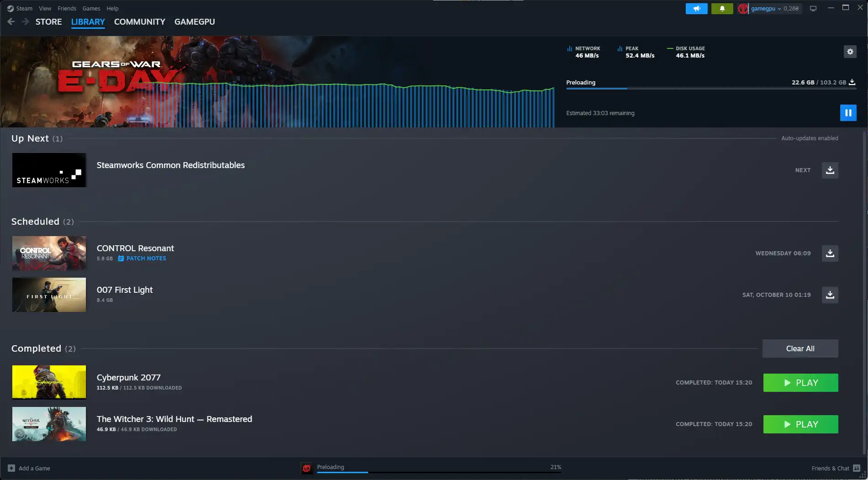Click the bottom status Preloading progress bar
868x480 pixels.
click(439, 472)
